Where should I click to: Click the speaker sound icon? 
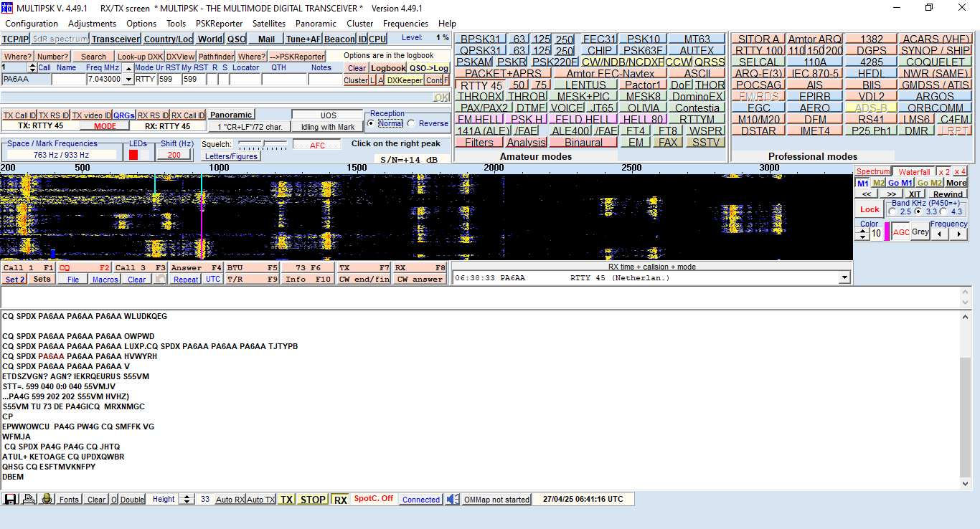point(452,499)
